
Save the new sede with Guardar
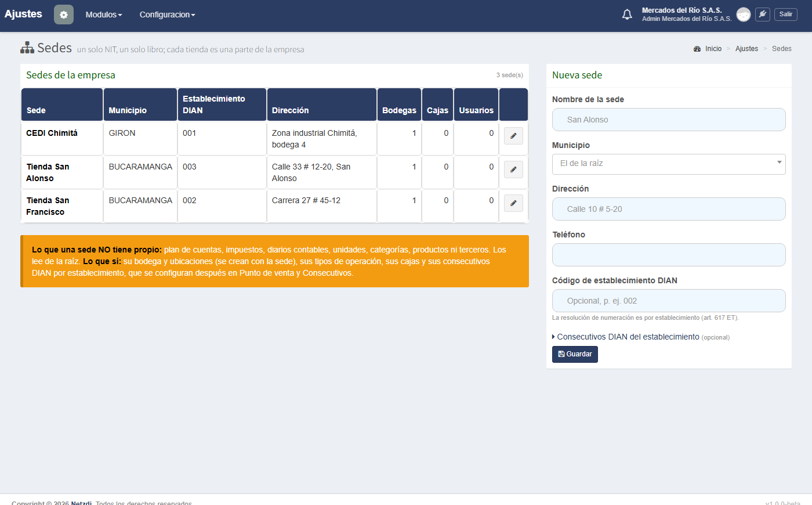pos(575,354)
